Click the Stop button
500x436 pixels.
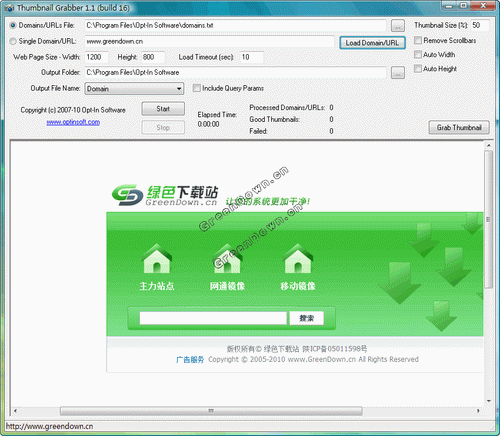[163, 127]
